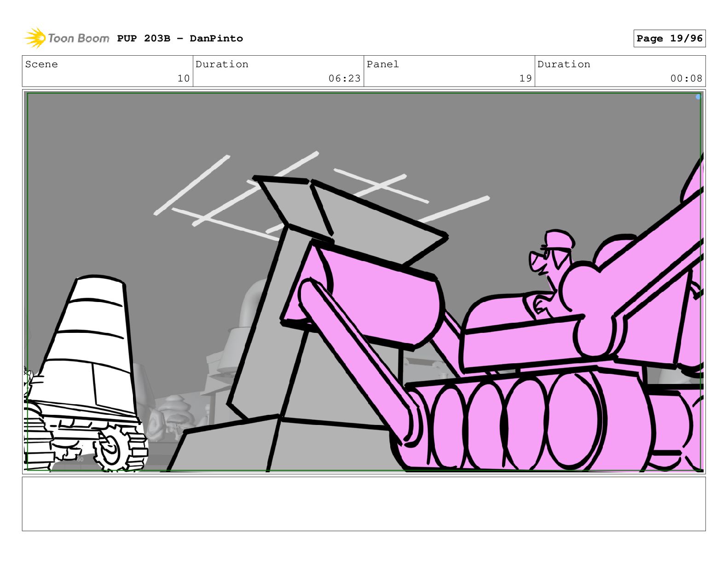This screenshot has width=728, height=564.
Task: Click the empty notes box below the panel
Action: pos(364,504)
